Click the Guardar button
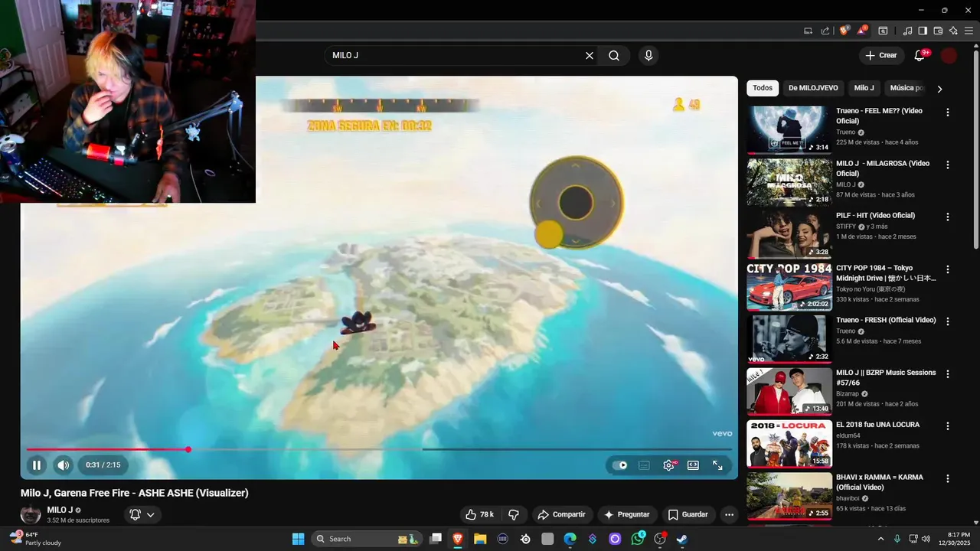980x551 pixels. pos(688,514)
